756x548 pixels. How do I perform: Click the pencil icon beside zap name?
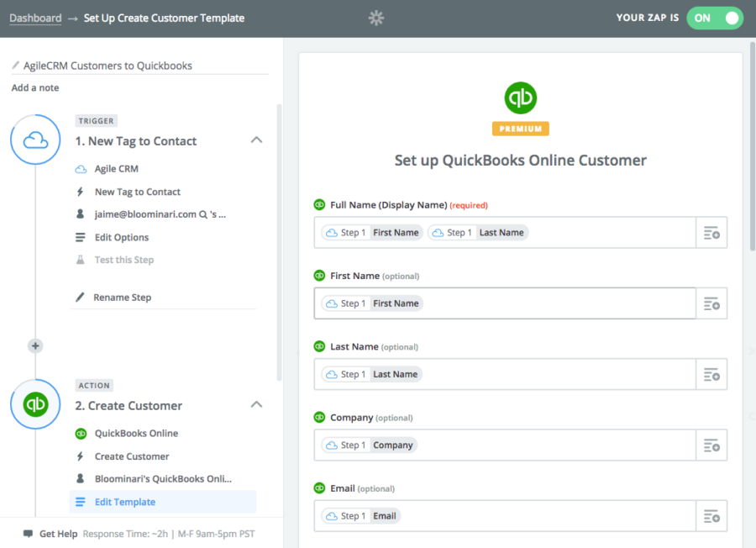tap(15, 65)
